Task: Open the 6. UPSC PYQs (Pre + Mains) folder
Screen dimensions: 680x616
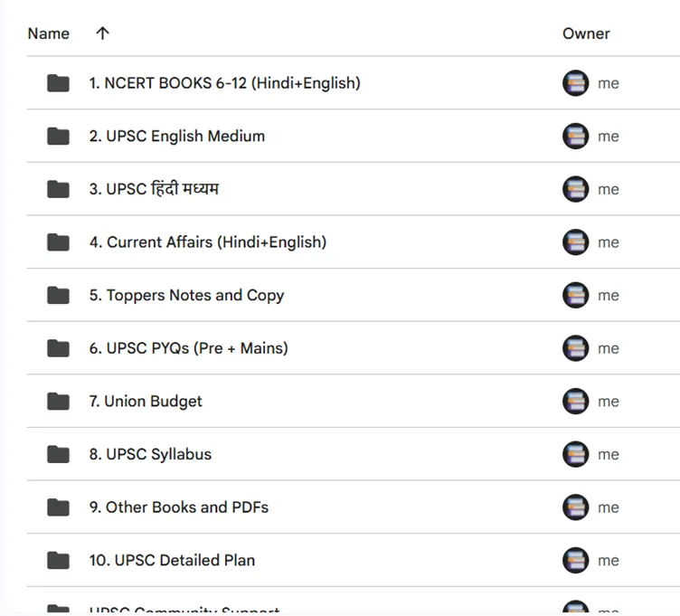Action: [188, 348]
